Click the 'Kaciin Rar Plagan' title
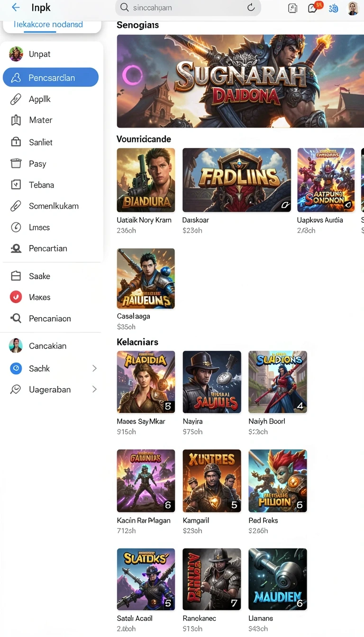Image resolution: width=364 pixels, height=637 pixels. [x=144, y=520]
